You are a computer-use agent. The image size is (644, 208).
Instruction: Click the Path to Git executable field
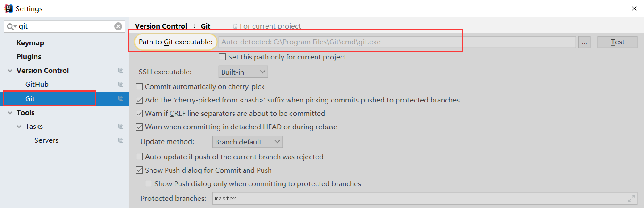coord(397,42)
